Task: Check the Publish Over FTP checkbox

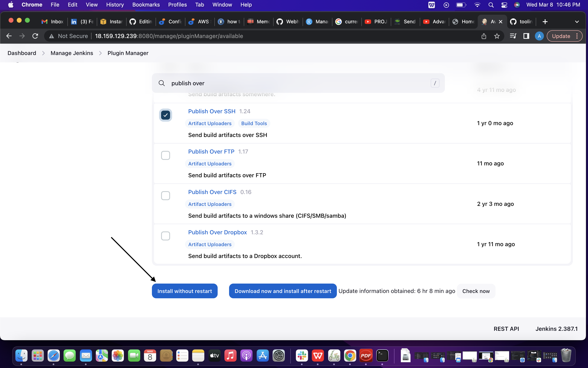Action: tap(165, 155)
